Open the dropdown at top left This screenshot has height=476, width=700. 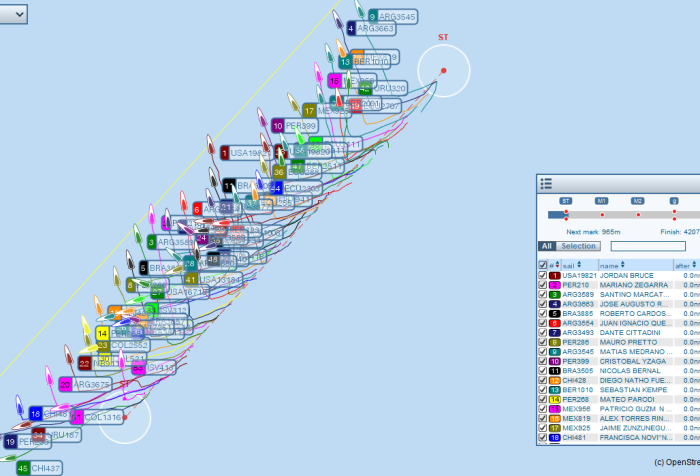coord(14,14)
